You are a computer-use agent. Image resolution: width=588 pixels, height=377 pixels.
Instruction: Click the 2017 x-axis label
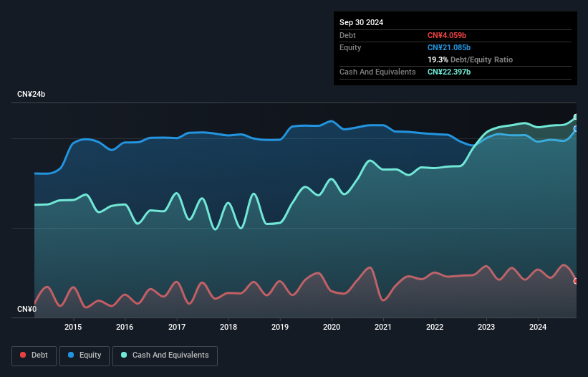(177, 327)
